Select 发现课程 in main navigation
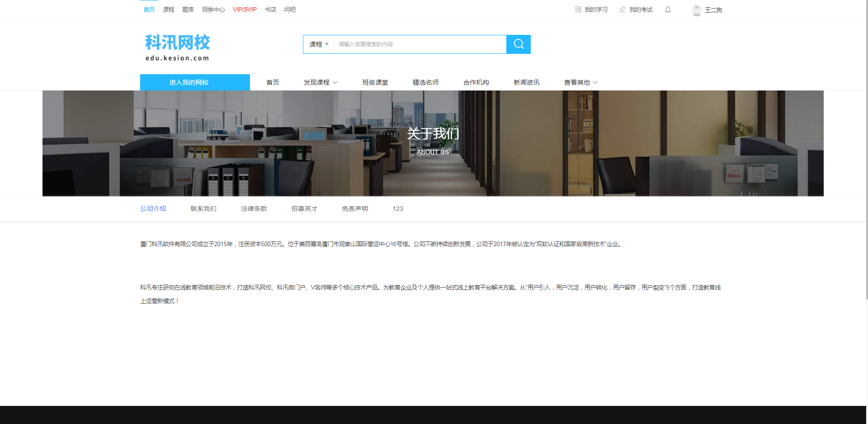Viewport: 868px width, 424px height. pyautogui.click(x=316, y=82)
